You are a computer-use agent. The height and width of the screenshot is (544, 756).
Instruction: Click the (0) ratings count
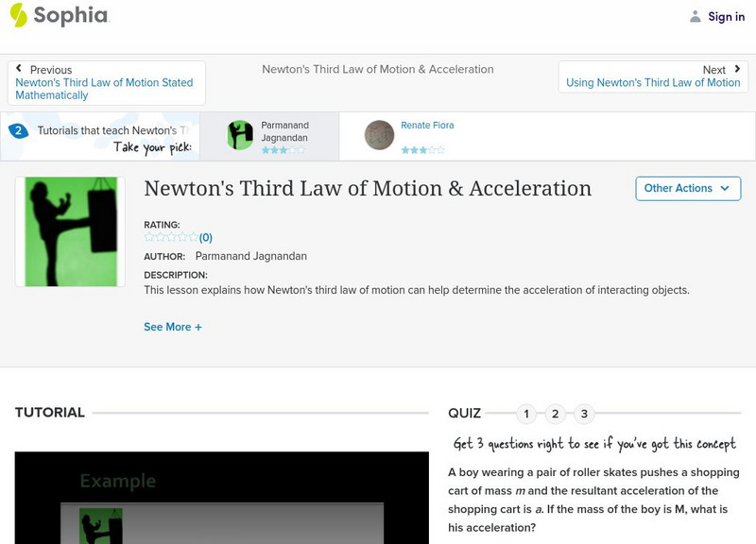(206, 238)
